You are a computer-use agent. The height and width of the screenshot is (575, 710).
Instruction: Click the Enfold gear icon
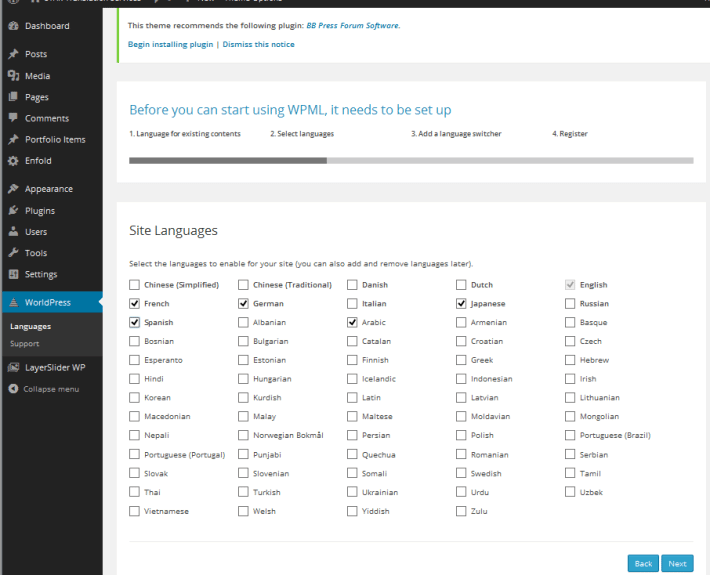pos(14,161)
